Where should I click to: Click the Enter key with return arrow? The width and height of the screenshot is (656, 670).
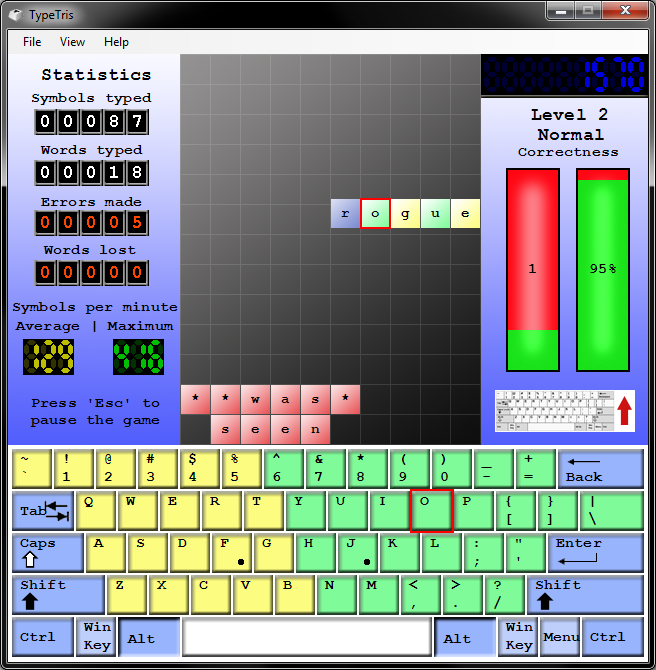[596, 553]
